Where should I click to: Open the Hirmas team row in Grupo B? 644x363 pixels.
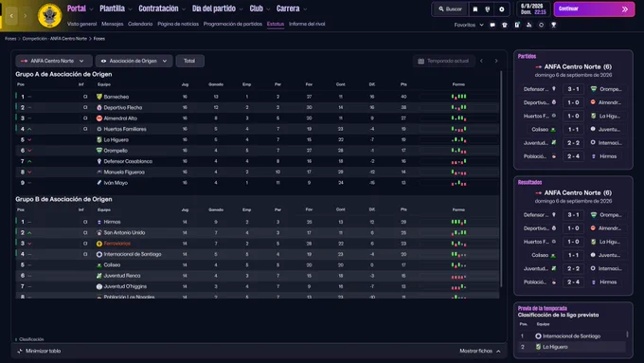coord(257,222)
